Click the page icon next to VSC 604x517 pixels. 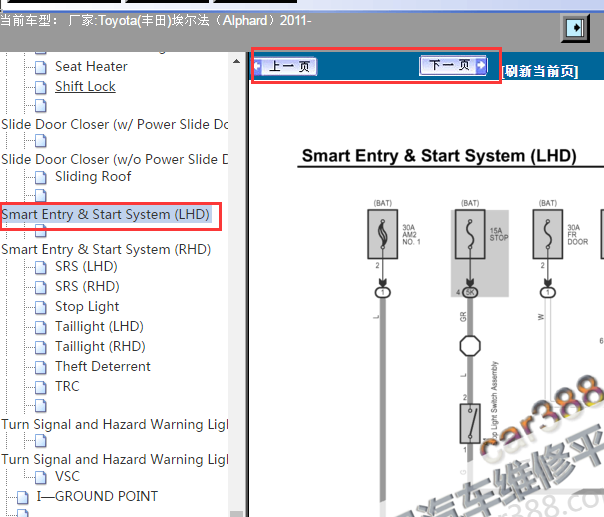point(41,477)
